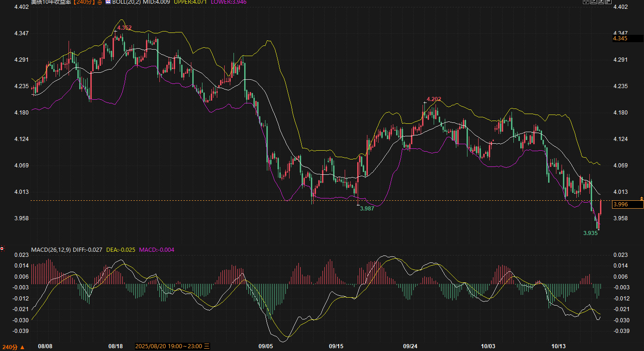
Task: Click the BOLL indicator chart icon
Action: click(108, 2)
